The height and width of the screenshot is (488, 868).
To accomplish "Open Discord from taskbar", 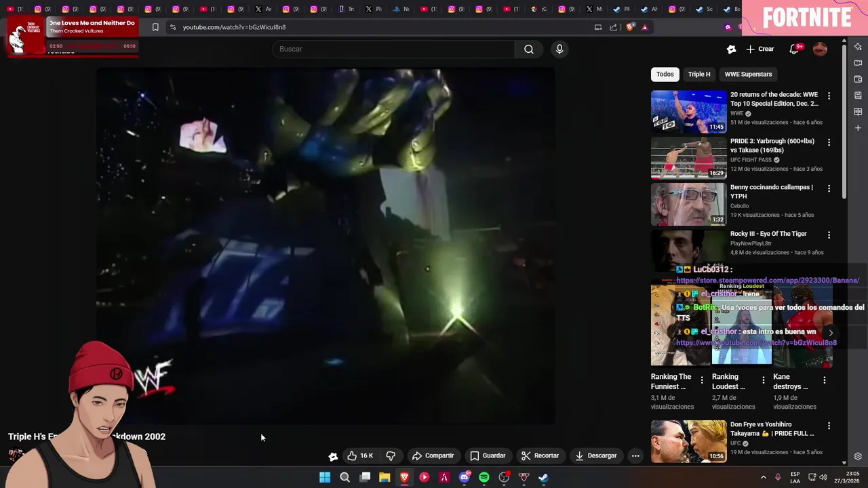I will coord(464,477).
